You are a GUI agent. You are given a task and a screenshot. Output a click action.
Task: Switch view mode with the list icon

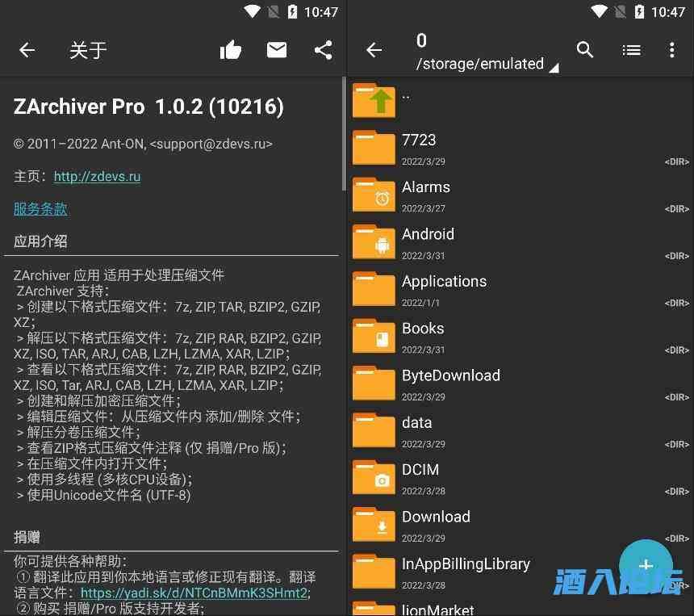pyautogui.click(x=631, y=50)
